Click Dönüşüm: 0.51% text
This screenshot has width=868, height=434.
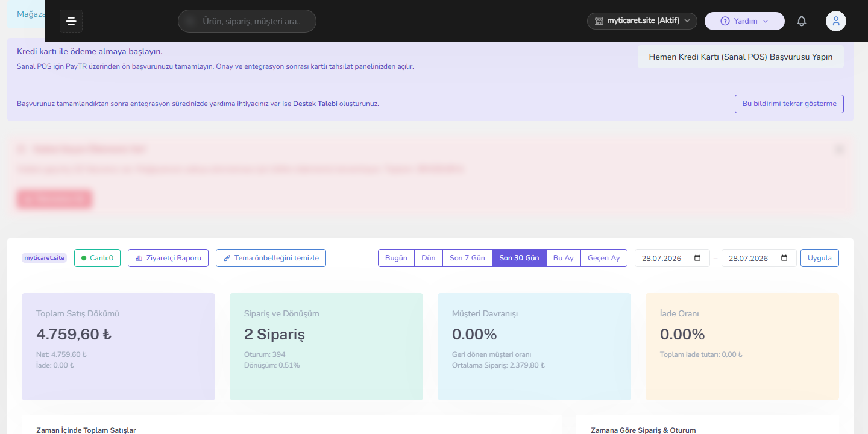tap(272, 365)
